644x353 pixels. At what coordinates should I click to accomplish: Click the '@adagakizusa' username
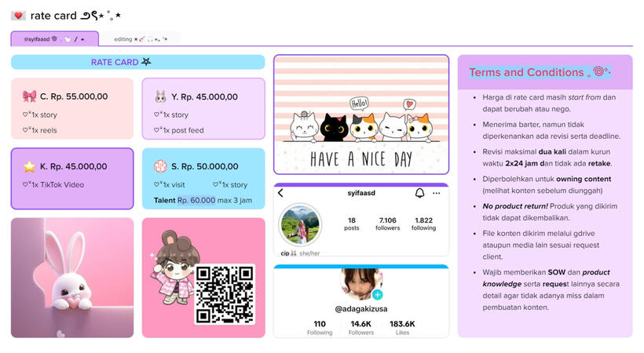(x=361, y=308)
